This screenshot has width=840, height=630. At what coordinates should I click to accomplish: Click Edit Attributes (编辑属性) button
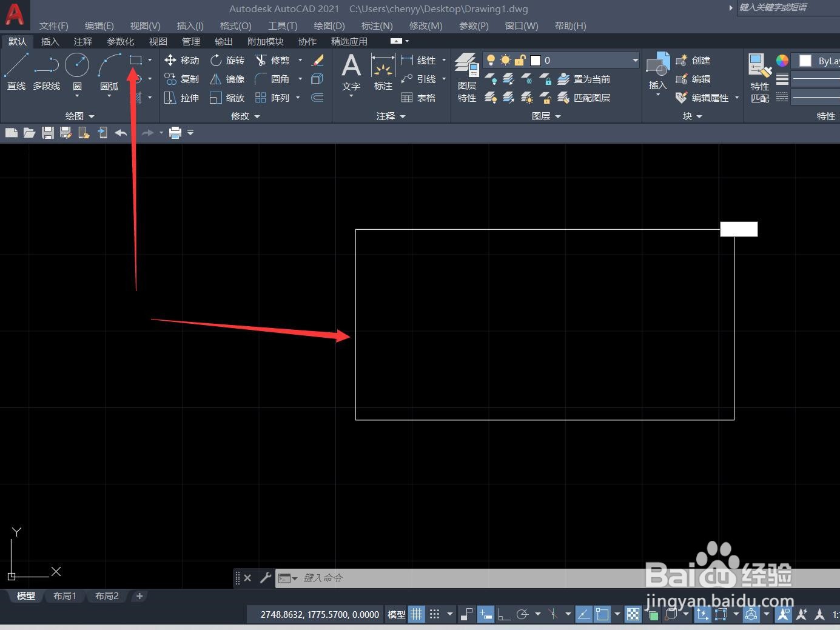point(702,98)
